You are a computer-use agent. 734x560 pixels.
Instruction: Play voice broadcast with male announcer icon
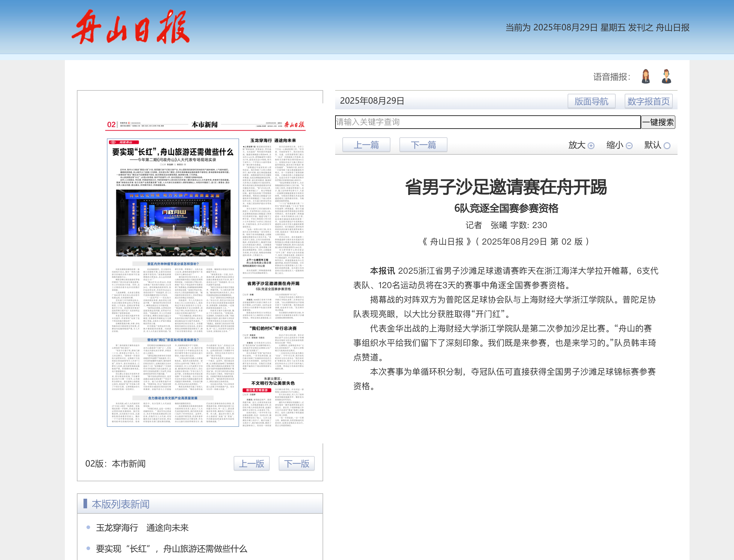click(x=666, y=77)
